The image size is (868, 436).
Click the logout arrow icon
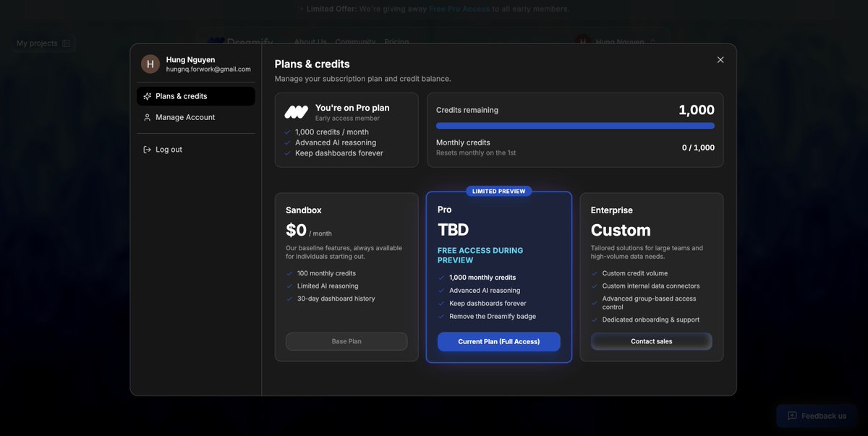click(x=148, y=150)
